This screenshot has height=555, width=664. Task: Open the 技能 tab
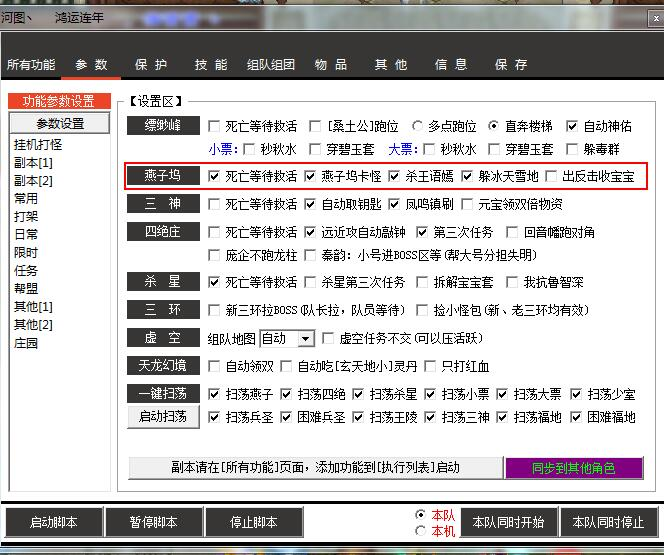coord(211,64)
